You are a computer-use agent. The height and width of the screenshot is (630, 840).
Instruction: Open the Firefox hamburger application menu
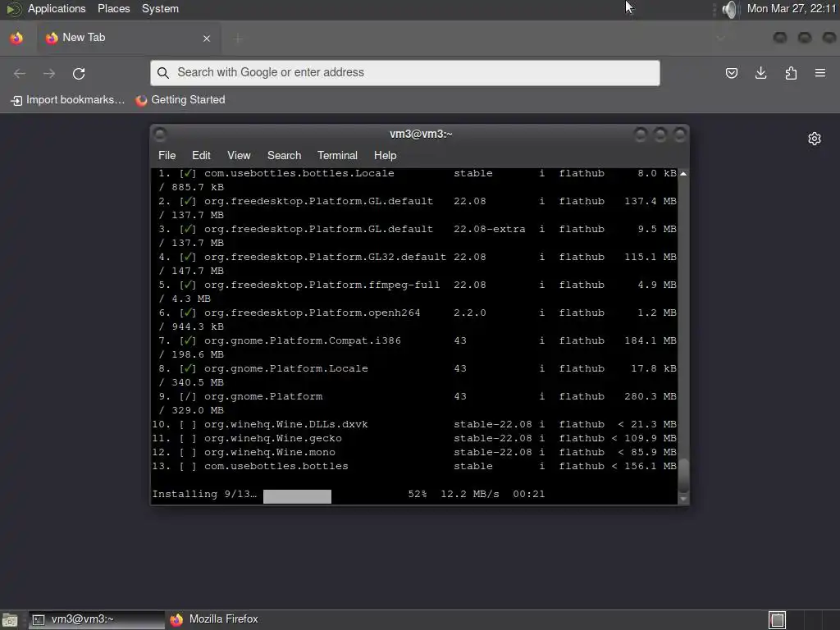pos(820,73)
